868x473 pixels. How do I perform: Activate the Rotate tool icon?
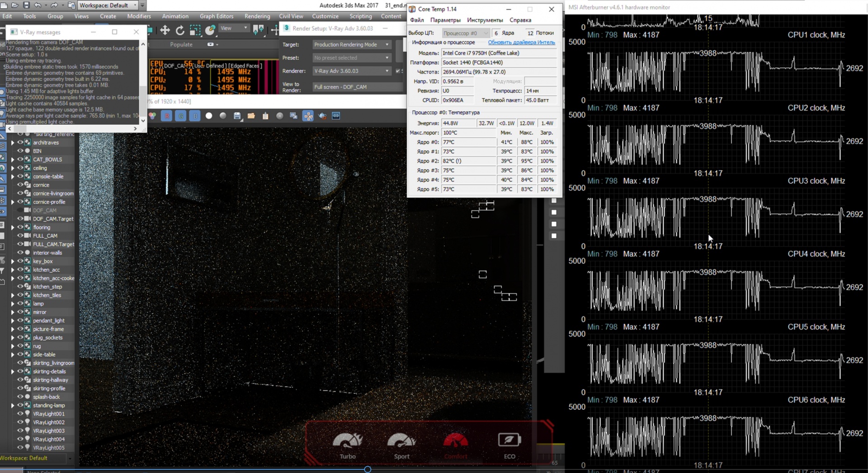[x=180, y=30]
